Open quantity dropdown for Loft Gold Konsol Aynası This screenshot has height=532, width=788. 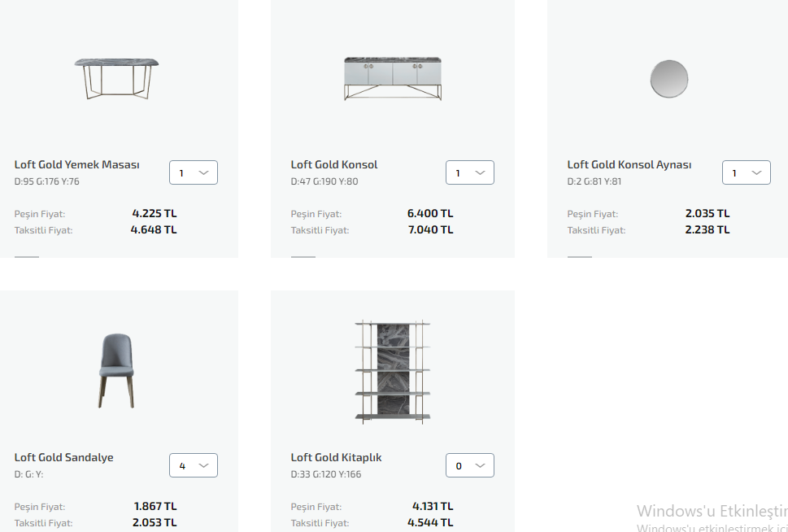(747, 172)
